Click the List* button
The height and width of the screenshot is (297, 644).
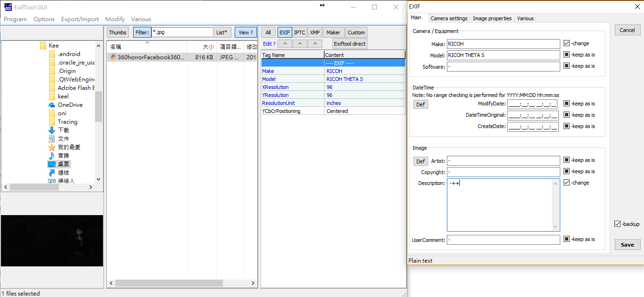[222, 32]
